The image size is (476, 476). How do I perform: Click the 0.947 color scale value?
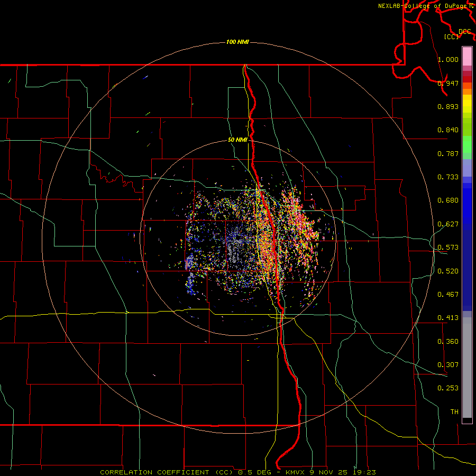click(448, 83)
